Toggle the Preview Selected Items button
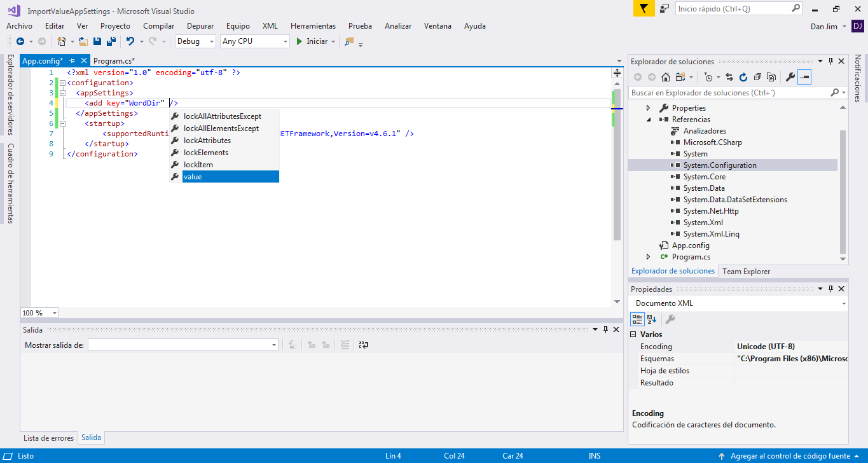868x463 pixels. pos(805,77)
